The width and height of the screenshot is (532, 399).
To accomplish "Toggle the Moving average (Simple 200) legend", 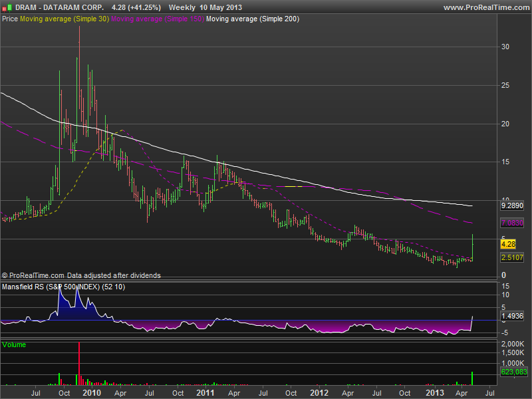I will coord(253,19).
